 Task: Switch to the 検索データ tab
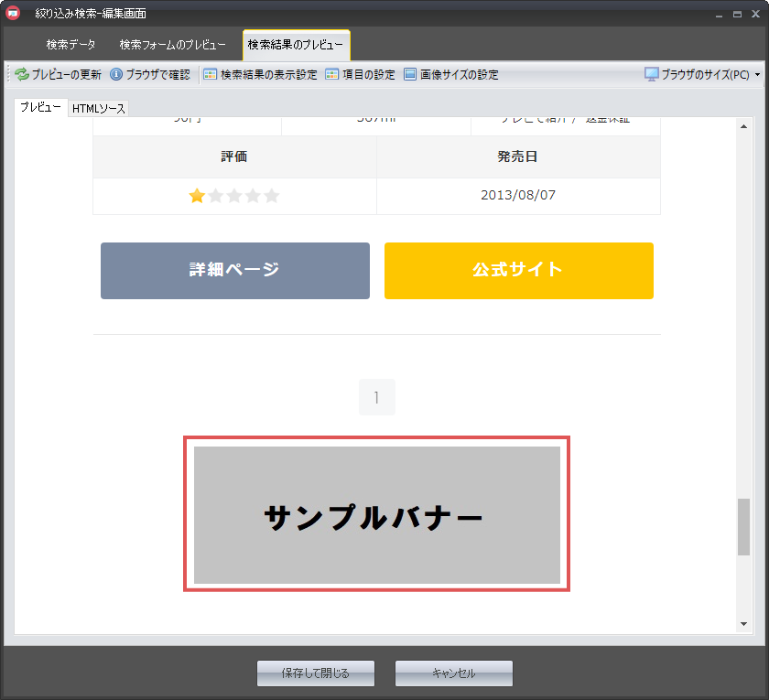pyautogui.click(x=70, y=45)
